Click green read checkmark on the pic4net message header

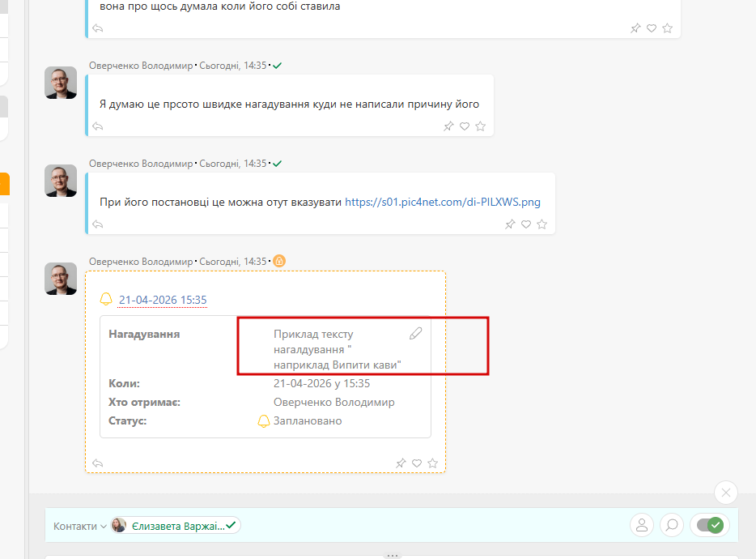coord(278,164)
